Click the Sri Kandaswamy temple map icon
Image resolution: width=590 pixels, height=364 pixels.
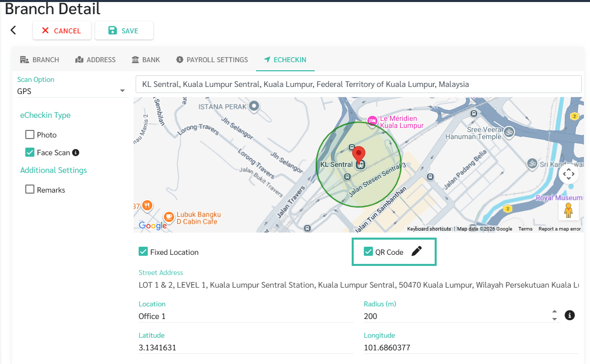[x=532, y=164]
